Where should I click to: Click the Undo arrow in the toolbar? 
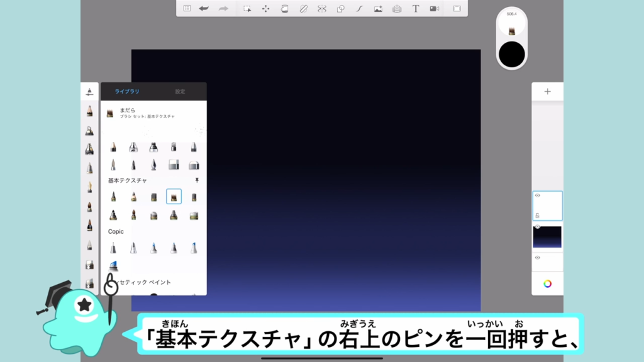[x=204, y=9]
